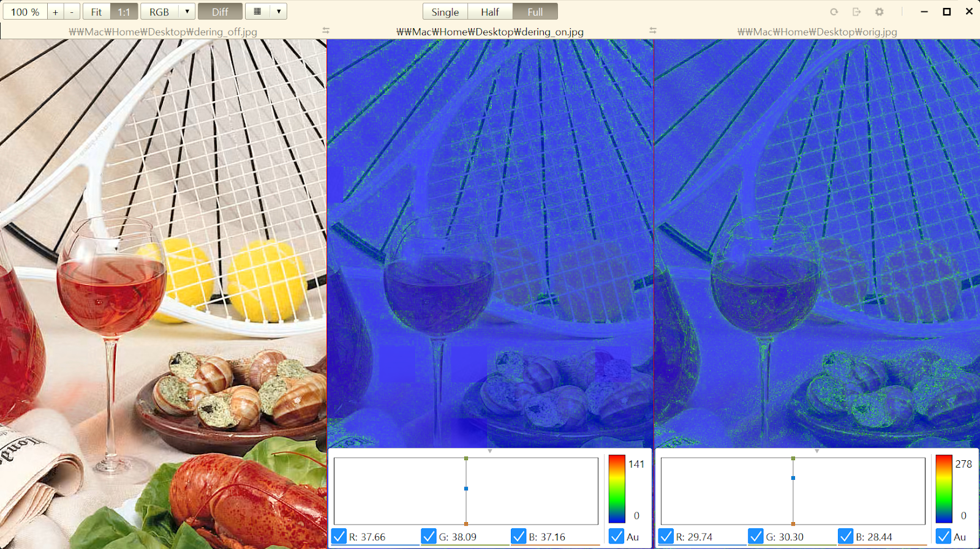
Task: Open the RGB channel dropdown arrow
Action: click(x=187, y=12)
